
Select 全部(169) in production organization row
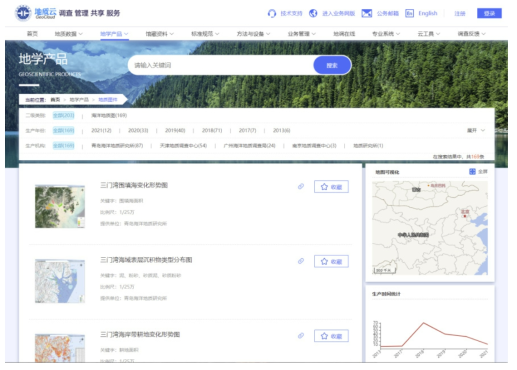pyautogui.click(x=63, y=146)
